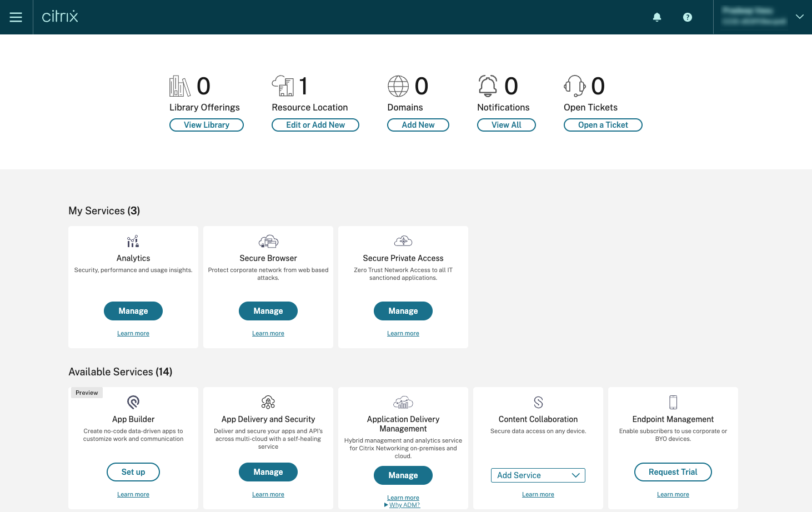
Task: Click the Citrix logo
Action: pos(60,16)
